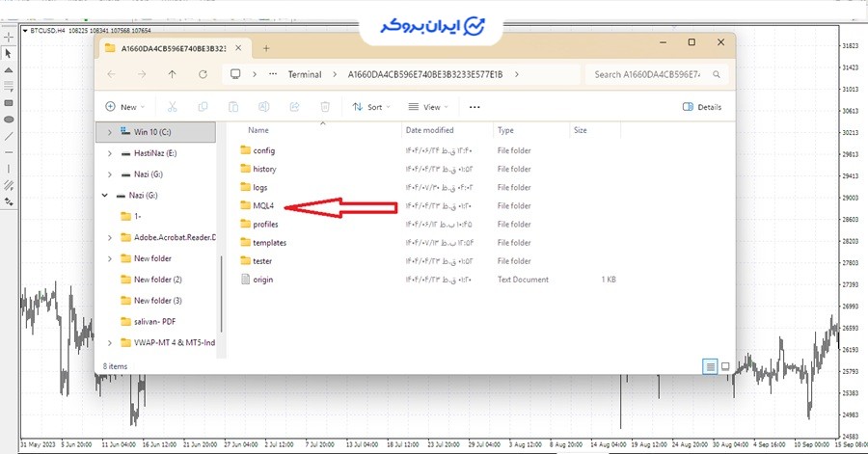Select the MQL4 folder
The image size is (868, 454).
(x=264, y=205)
